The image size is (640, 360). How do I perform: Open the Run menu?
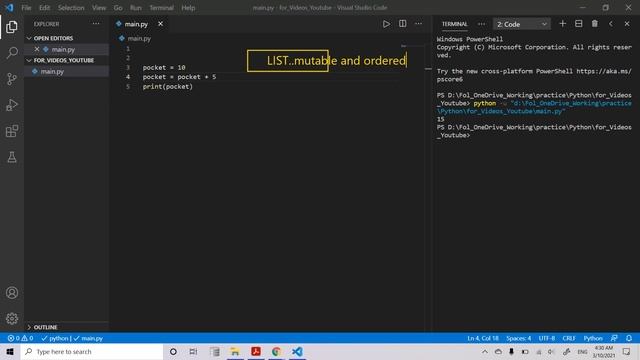[136, 8]
